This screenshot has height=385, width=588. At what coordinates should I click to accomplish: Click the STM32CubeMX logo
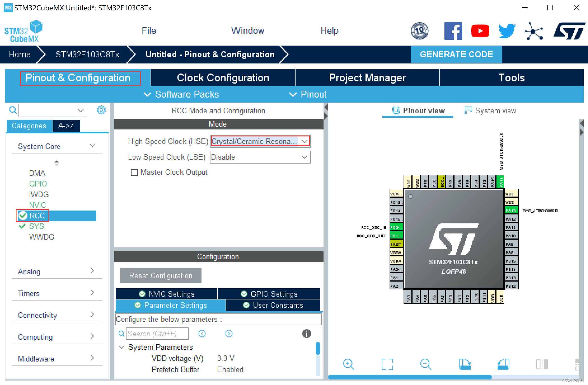pyautogui.click(x=24, y=31)
